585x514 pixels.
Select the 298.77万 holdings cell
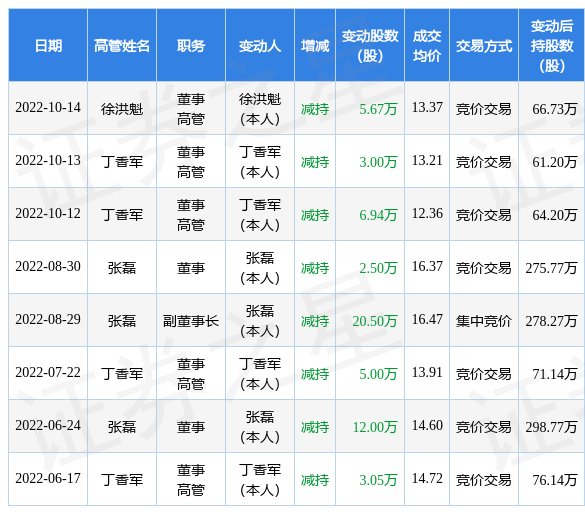click(x=551, y=427)
